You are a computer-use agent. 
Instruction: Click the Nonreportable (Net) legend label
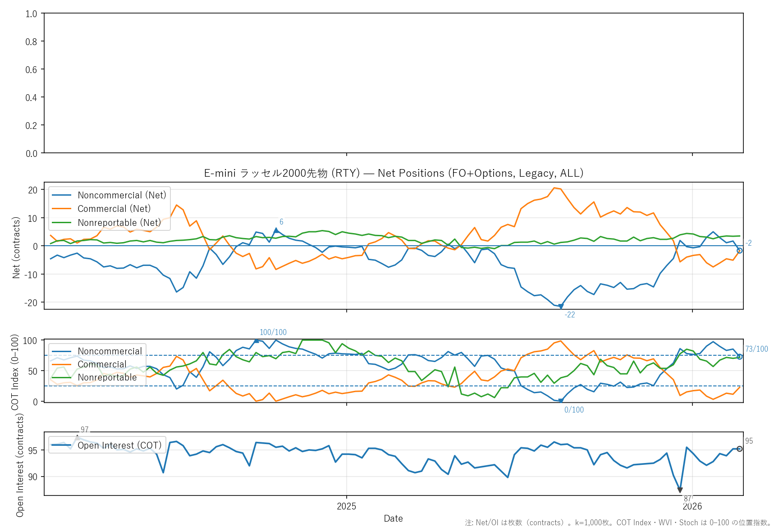tap(119, 223)
